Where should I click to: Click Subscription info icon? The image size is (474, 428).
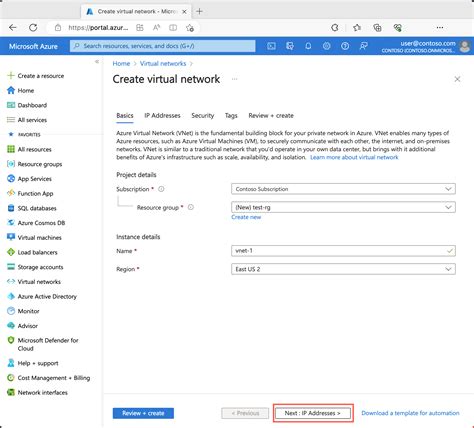coord(161,189)
